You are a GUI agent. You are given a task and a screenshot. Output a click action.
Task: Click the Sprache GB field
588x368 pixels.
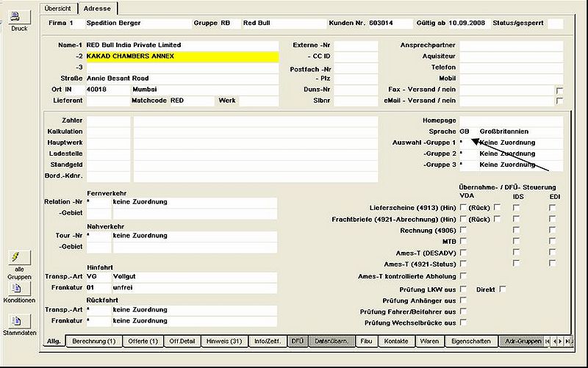tap(468, 131)
